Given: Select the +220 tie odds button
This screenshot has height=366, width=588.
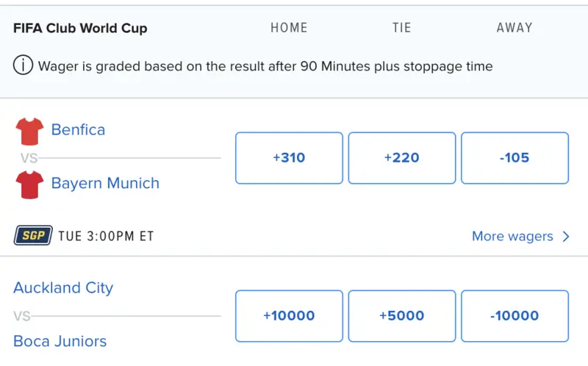Looking at the screenshot, I should pyautogui.click(x=402, y=158).
